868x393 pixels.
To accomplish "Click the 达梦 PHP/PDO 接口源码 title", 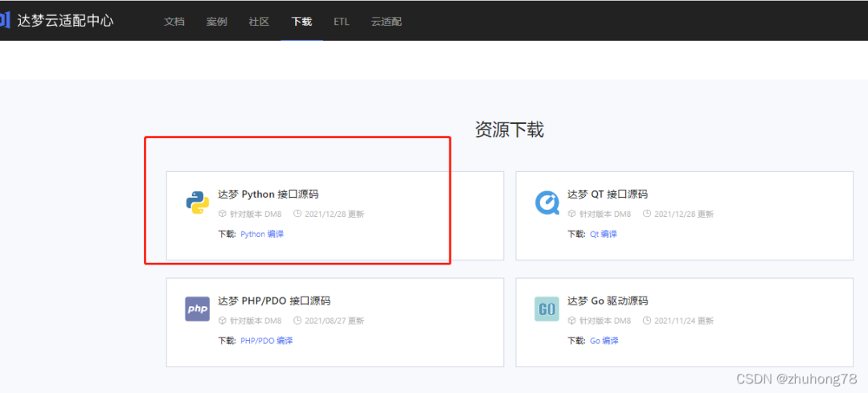I will point(274,301).
